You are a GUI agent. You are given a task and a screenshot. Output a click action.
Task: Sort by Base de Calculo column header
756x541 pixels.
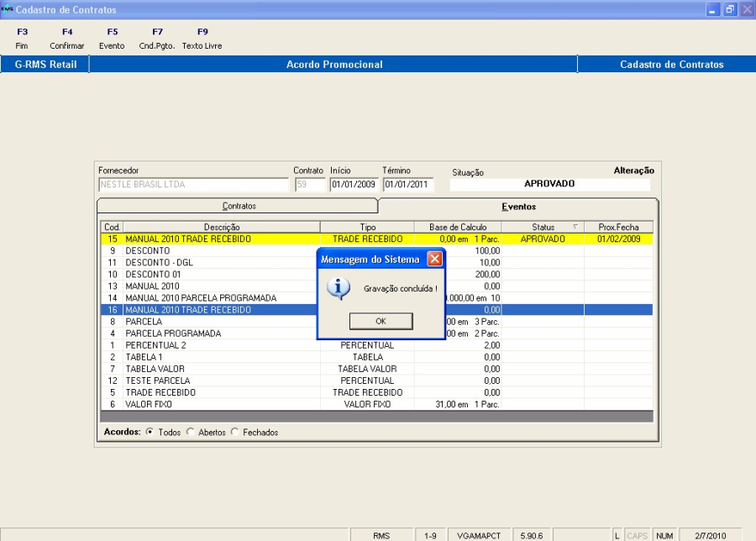pyautogui.click(x=458, y=227)
